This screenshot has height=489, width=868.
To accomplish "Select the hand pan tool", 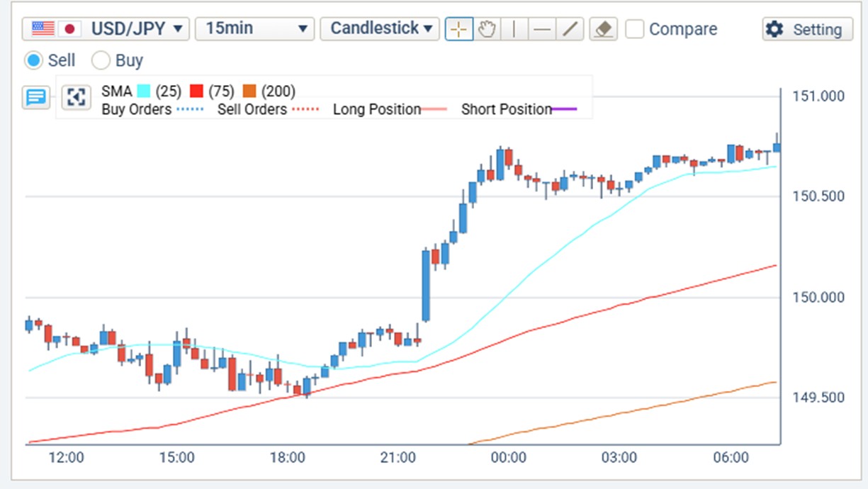I will coord(487,29).
